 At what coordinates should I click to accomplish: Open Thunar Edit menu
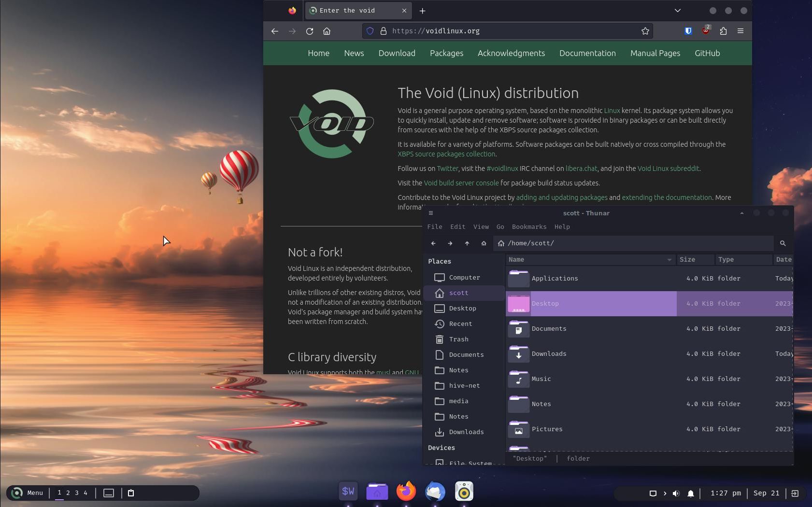pyautogui.click(x=458, y=227)
